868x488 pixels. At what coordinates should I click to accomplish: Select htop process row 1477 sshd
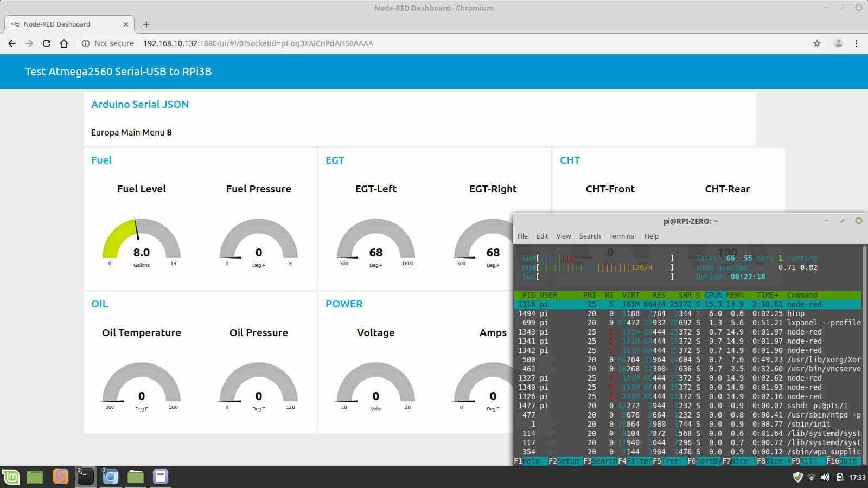click(687, 406)
